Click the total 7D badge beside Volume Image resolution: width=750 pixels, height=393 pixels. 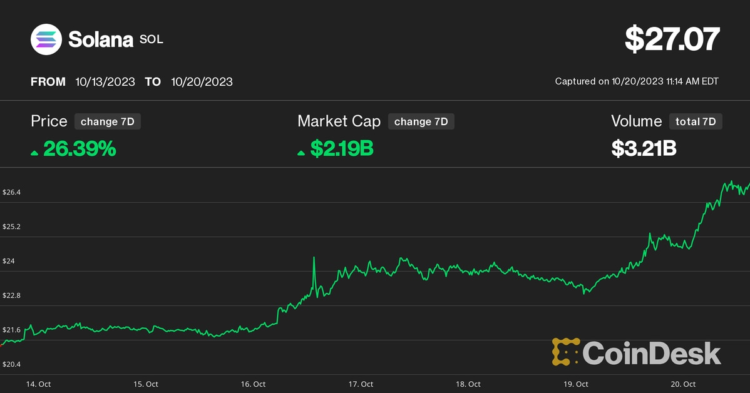[695, 121]
